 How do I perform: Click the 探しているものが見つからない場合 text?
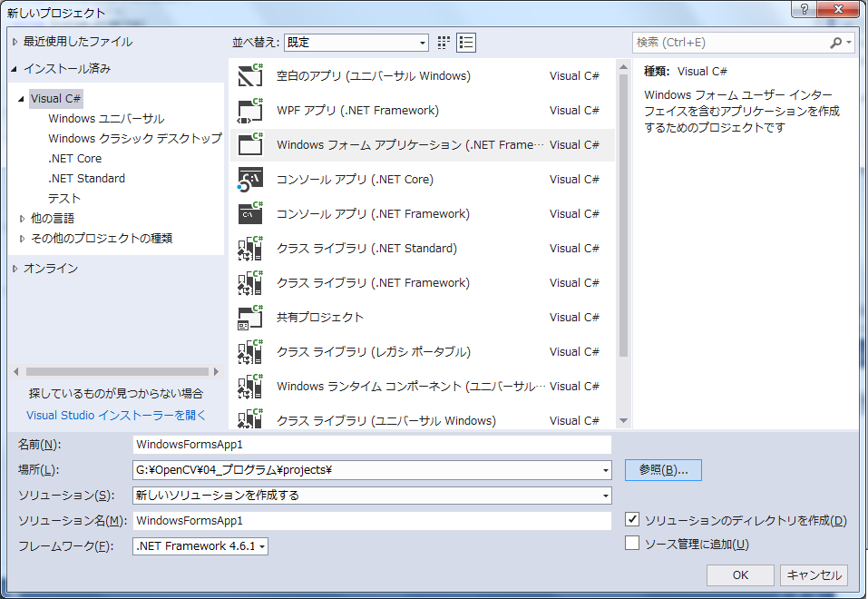point(116,393)
